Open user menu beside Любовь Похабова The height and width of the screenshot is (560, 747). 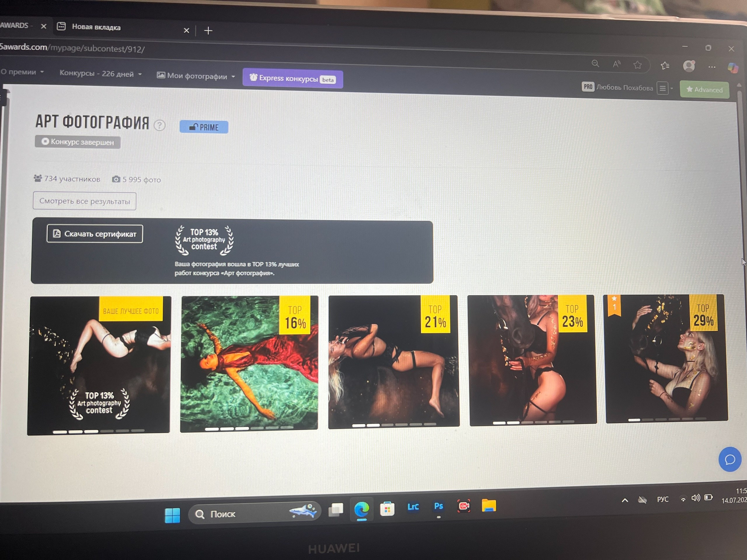[663, 88]
